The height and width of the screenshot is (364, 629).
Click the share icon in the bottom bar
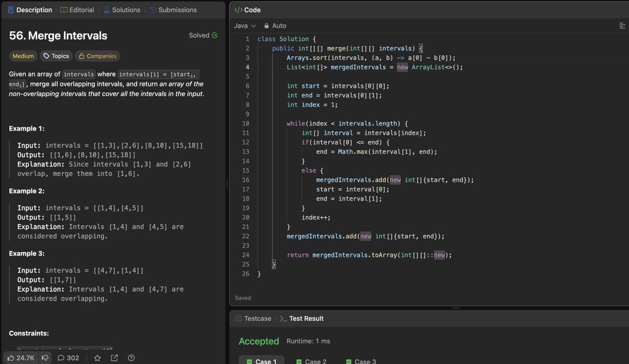[x=114, y=358]
